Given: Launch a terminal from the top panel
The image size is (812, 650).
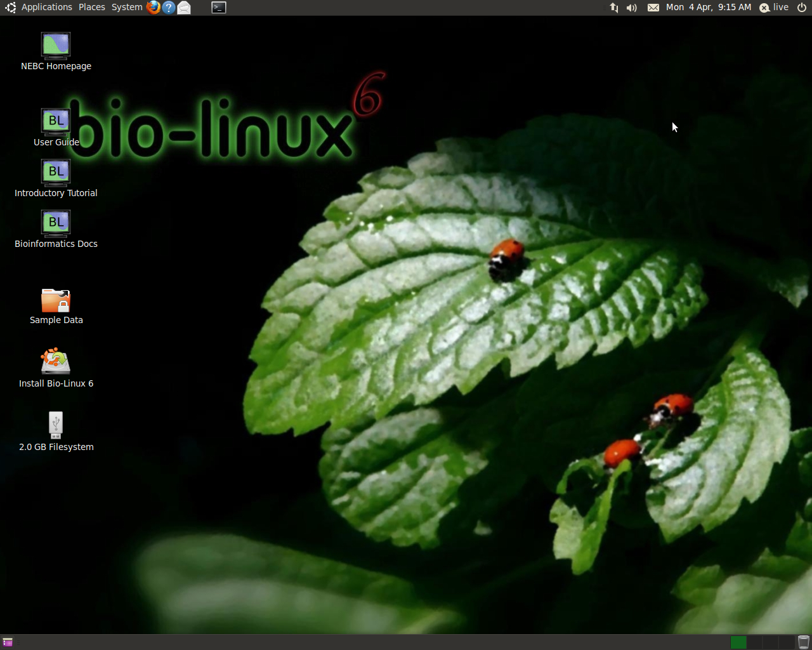Looking at the screenshot, I should pyautogui.click(x=218, y=7).
